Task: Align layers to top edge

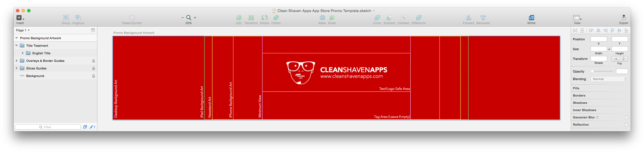Action: tap(612, 30)
